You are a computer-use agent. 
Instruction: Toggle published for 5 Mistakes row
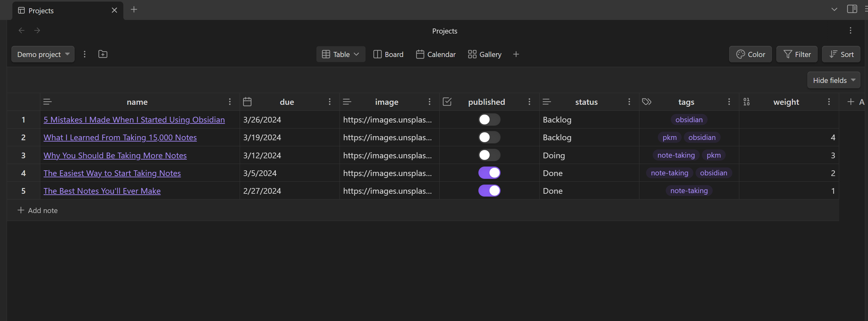489,119
